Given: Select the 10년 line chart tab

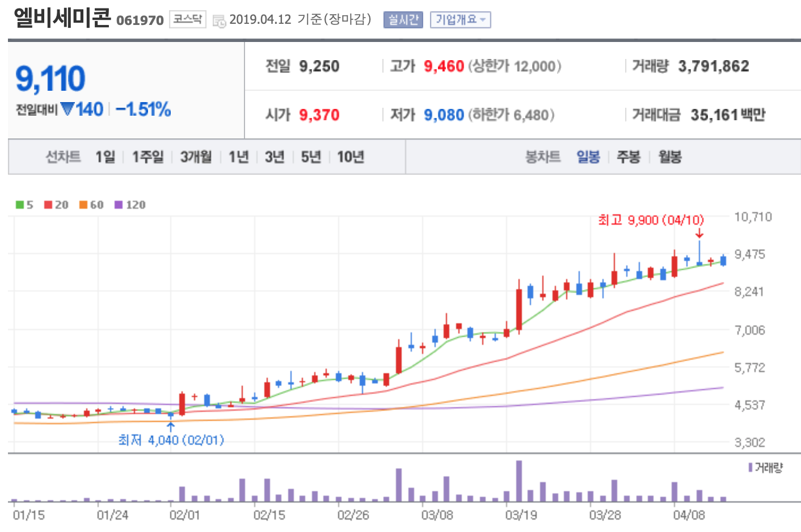Looking at the screenshot, I should (351, 157).
